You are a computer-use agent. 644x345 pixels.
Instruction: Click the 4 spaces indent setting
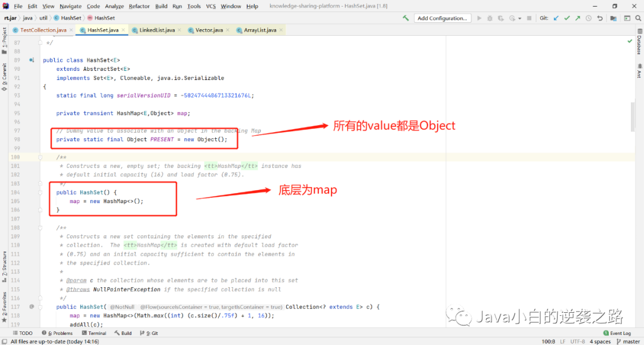(x=600, y=341)
